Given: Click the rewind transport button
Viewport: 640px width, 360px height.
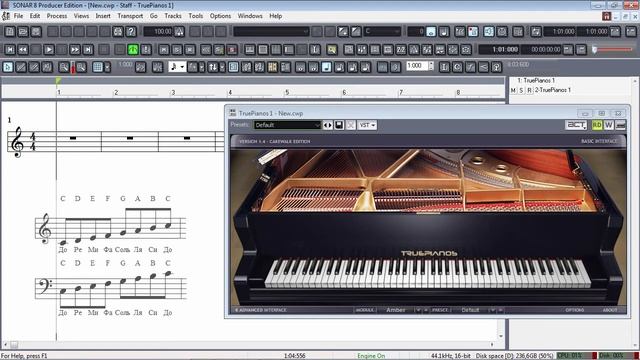Looking at the screenshot, I should pyautogui.click(x=23, y=50).
